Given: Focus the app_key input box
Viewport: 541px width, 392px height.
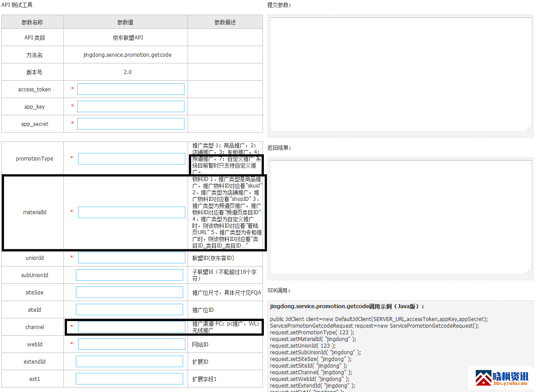Looking at the screenshot, I should [x=131, y=106].
